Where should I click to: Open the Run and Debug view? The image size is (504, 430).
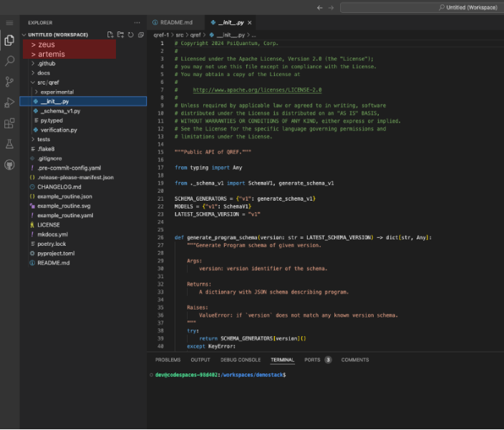coord(9,102)
